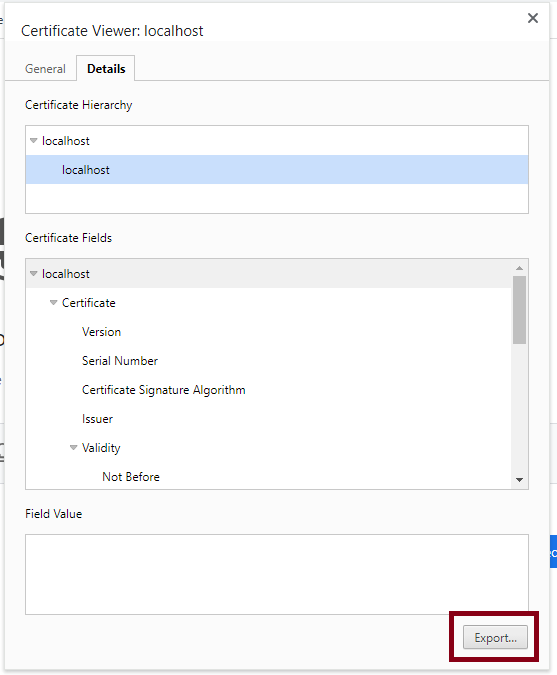The width and height of the screenshot is (557, 675).
Task: Select the Not Before field
Action: coord(131,477)
